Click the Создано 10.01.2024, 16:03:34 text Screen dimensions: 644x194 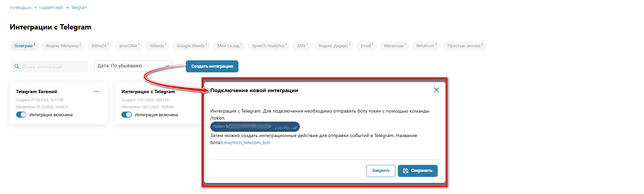coord(145,100)
